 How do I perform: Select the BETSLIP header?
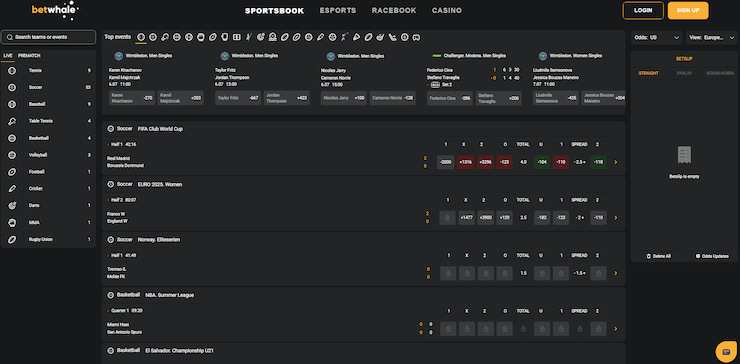(x=684, y=59)
